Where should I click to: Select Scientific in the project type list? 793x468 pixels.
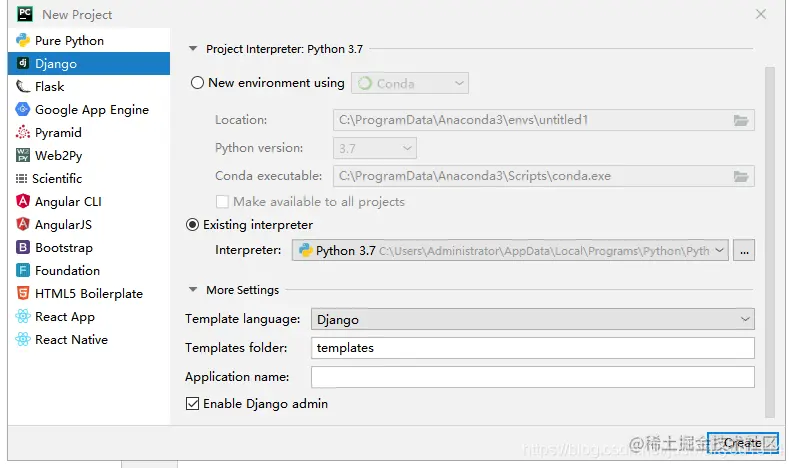57,179
